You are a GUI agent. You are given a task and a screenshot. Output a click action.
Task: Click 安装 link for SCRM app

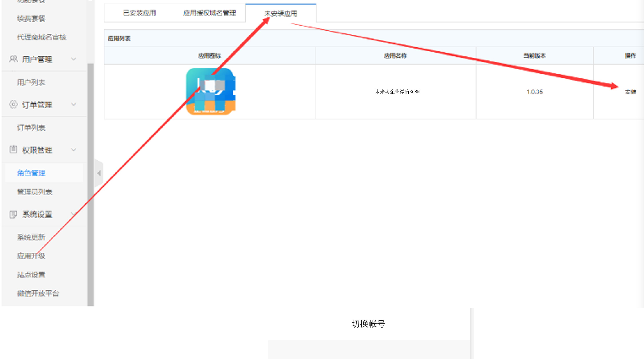point(630,92)
